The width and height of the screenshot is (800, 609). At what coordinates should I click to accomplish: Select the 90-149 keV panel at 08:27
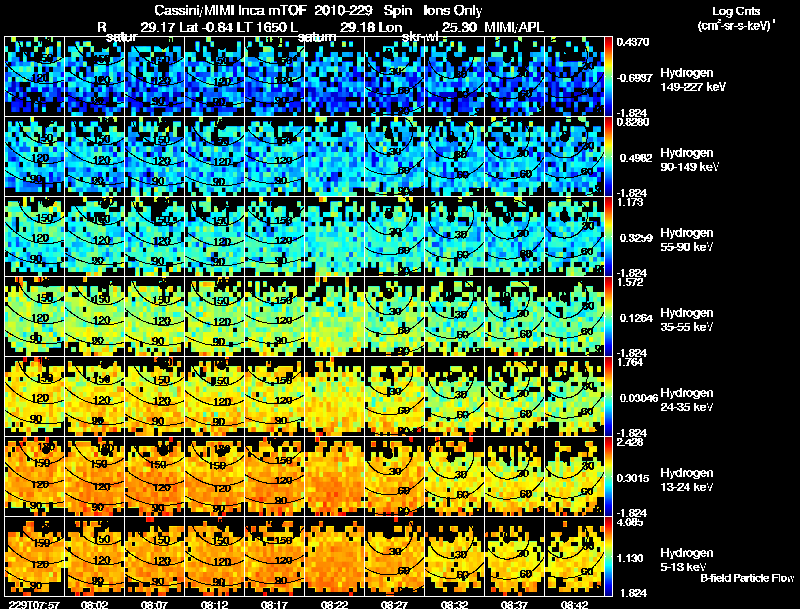395,157
